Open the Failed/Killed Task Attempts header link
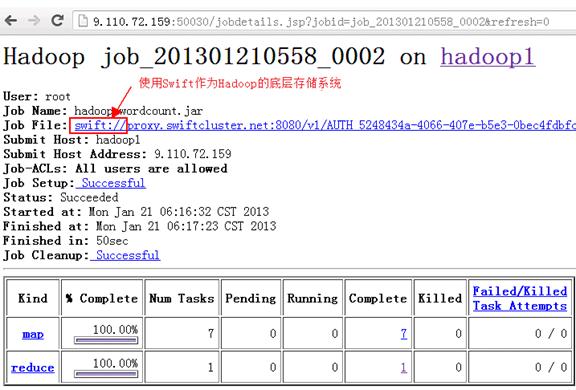Image resolution: width=576 pixels, height=390 pixels. (519, 298)
